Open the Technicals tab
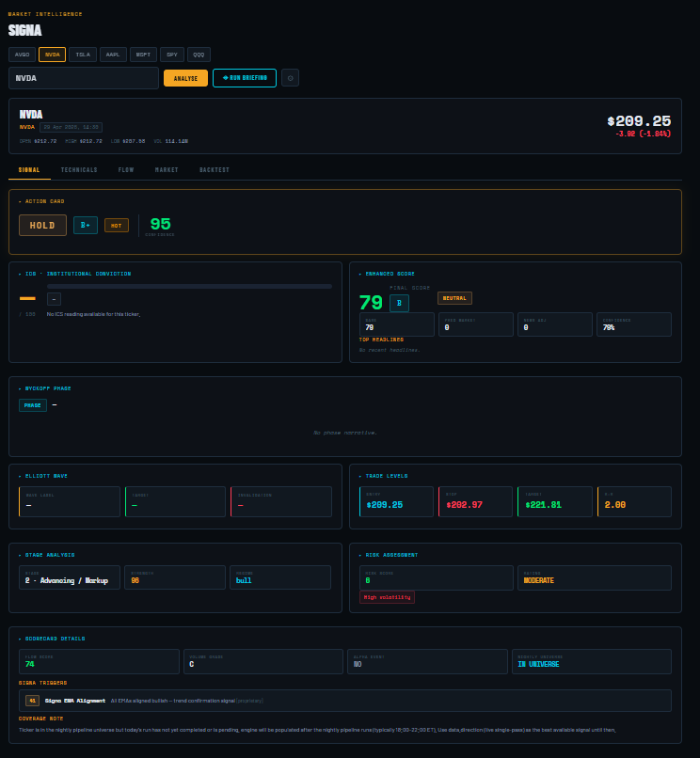Screen dimensions: 700x758 coord(79,170)
